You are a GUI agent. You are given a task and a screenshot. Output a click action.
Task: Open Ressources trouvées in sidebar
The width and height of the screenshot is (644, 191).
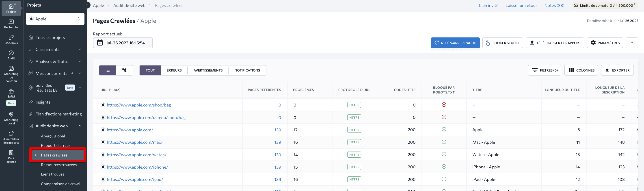pos(59,165)
